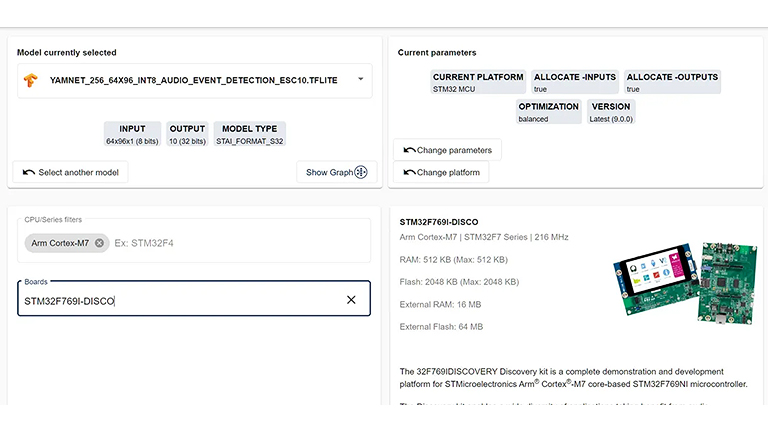Click the Select another model button
The image size is (768, 432).
70,172
